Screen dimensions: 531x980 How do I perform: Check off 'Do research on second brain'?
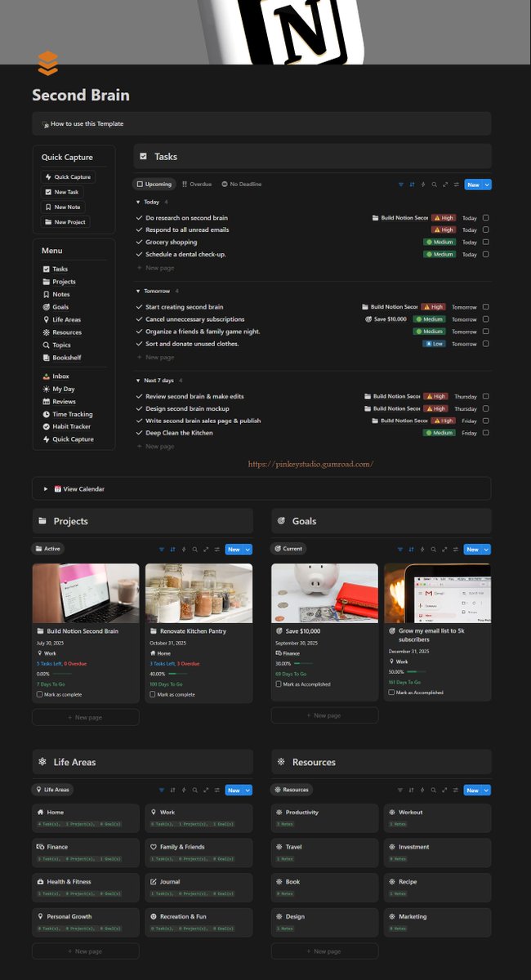pyautogui.click(x=486, y=218)
